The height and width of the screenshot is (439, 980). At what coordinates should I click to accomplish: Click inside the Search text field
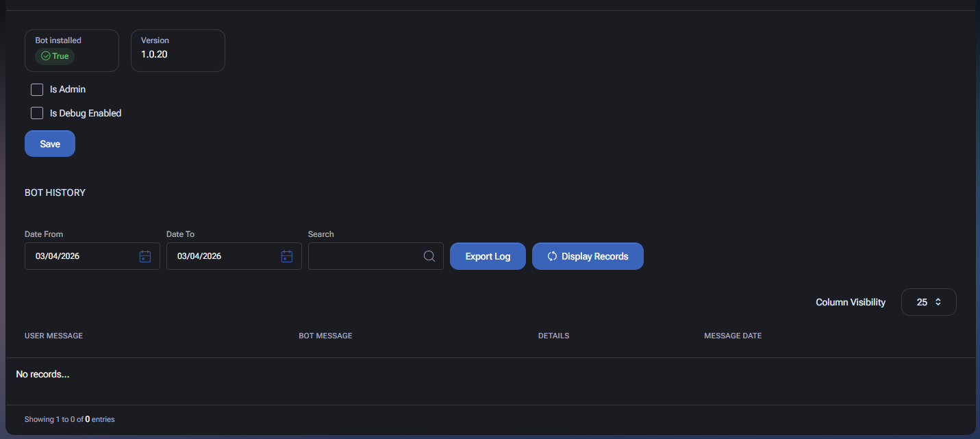click(364, 256)
